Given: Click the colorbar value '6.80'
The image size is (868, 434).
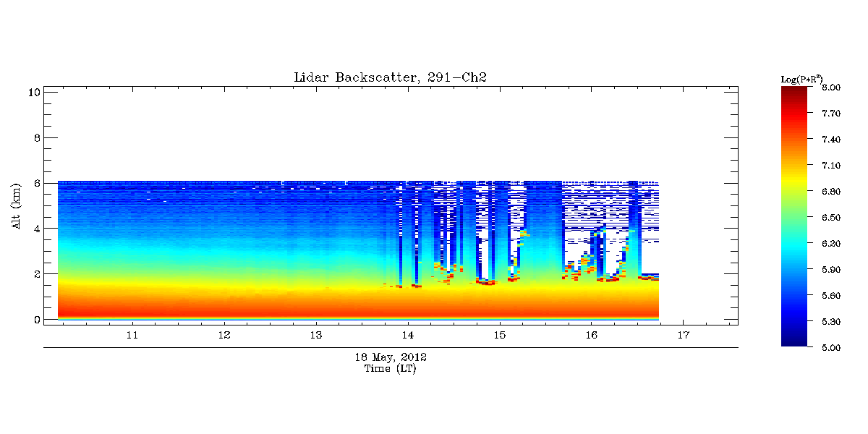Looking at the screenshot, I should click(x=831, y=192).
